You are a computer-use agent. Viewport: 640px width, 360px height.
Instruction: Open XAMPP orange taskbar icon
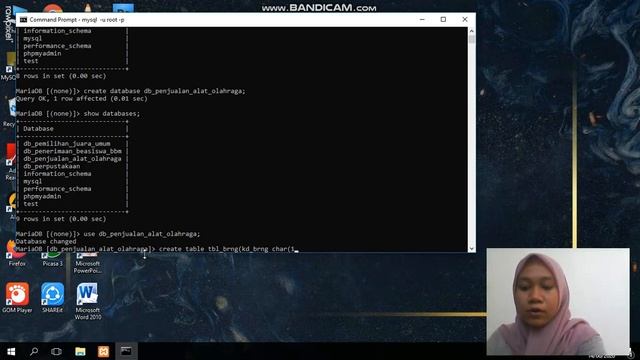[x=103, y=351]
